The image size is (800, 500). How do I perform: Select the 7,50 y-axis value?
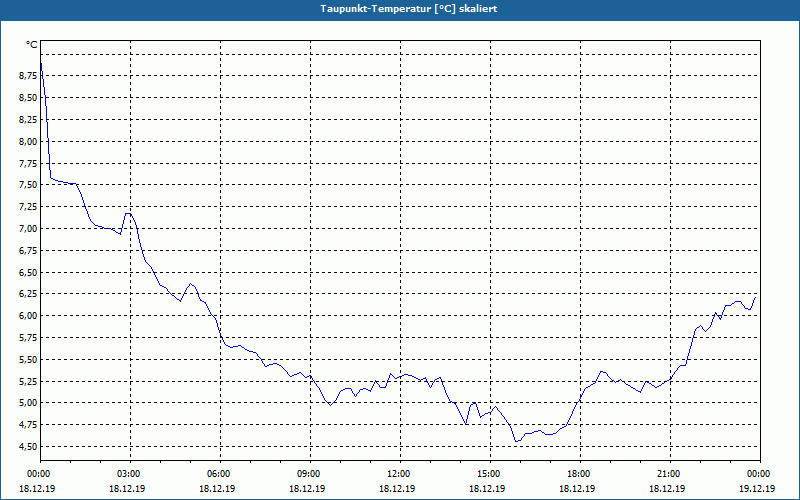pyautogui.click(x=28, y=185)
